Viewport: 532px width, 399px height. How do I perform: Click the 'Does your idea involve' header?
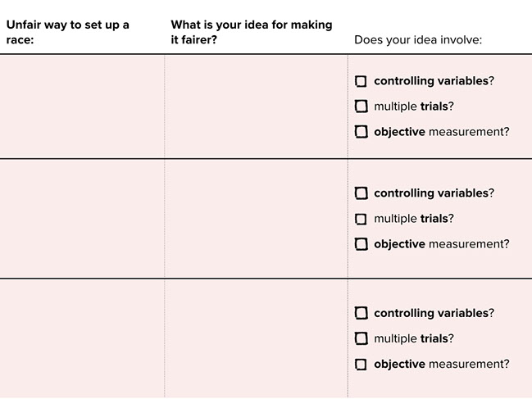click(418, 40)
